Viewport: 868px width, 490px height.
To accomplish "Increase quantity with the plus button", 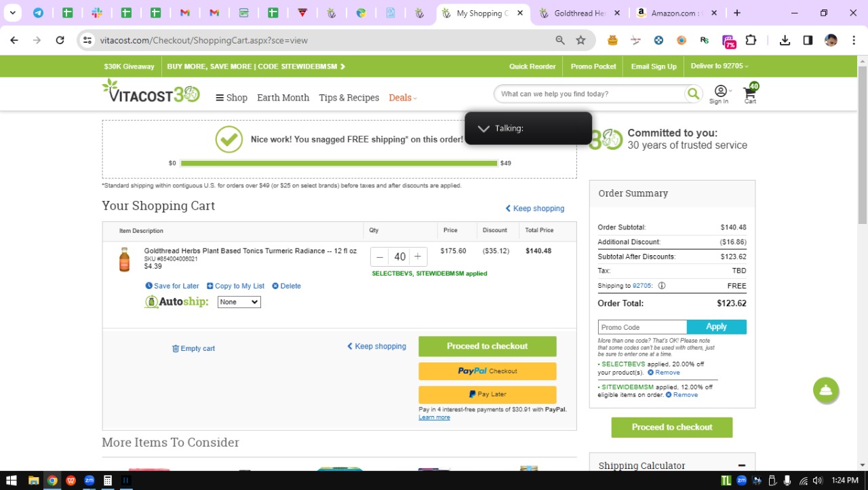I will coord(418,257).
